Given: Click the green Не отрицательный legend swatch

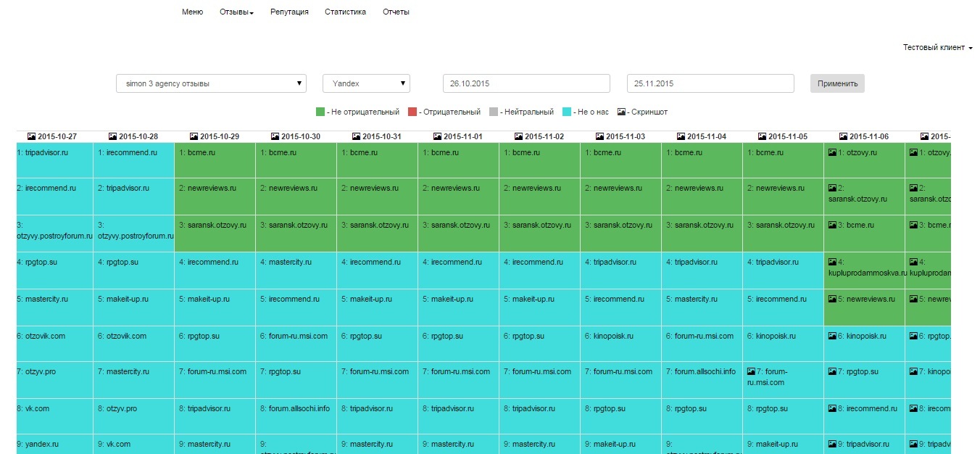Looking at the screenshot, I should coord(320,112).
